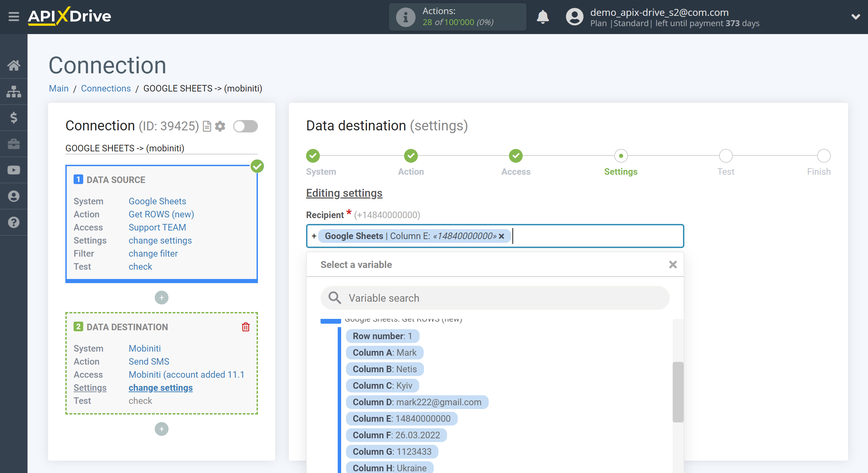Open Support TEAM access link
Screen dimensions: 868x473
click(x=157, y=227)
